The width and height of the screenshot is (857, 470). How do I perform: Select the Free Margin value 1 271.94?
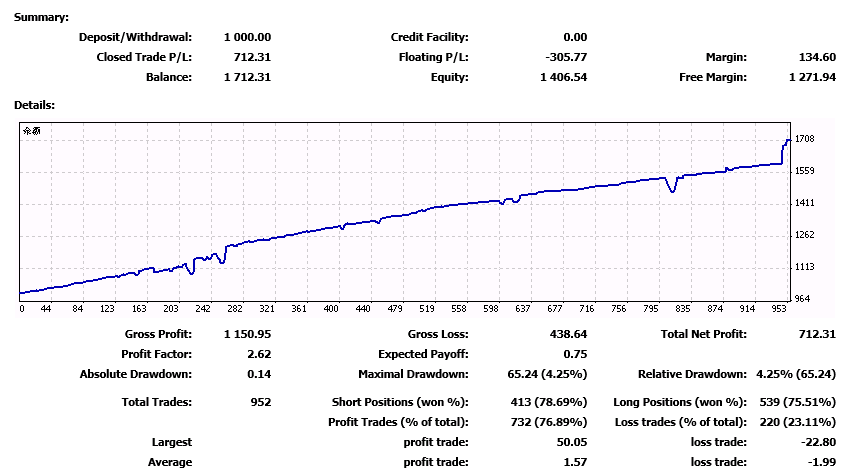pyautogui.click(x=812, y=77)
